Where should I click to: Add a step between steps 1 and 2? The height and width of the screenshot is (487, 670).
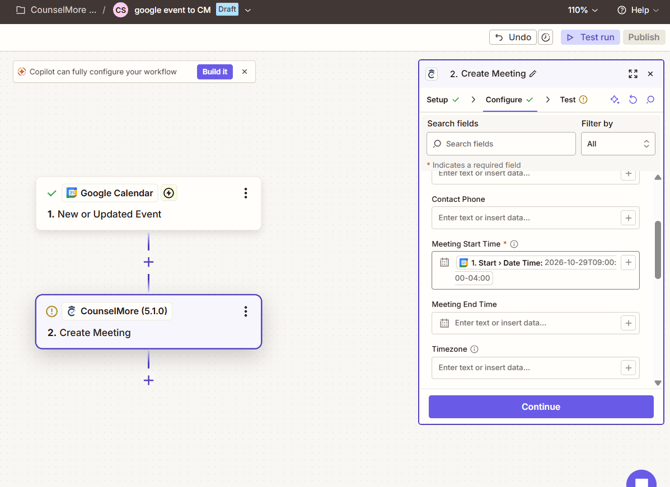tap(149, 262)
